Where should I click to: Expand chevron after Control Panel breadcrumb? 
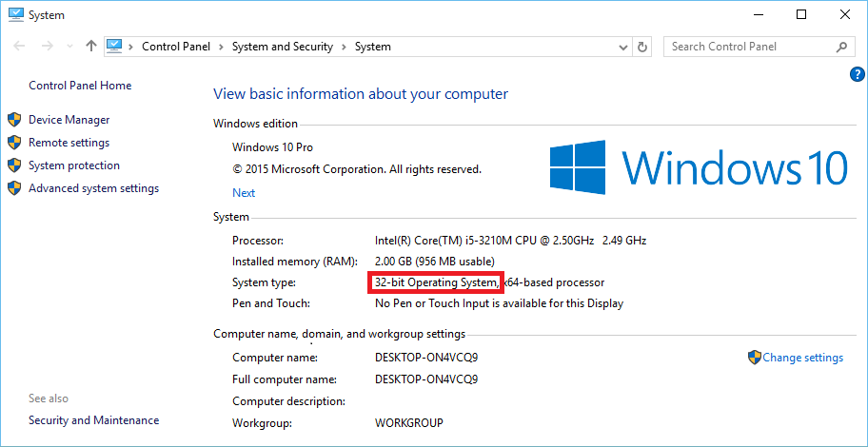220,47
